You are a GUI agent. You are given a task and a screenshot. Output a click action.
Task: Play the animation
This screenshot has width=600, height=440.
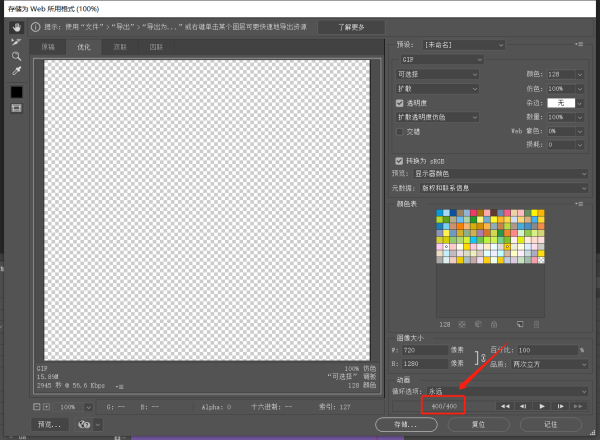[542, 406]
